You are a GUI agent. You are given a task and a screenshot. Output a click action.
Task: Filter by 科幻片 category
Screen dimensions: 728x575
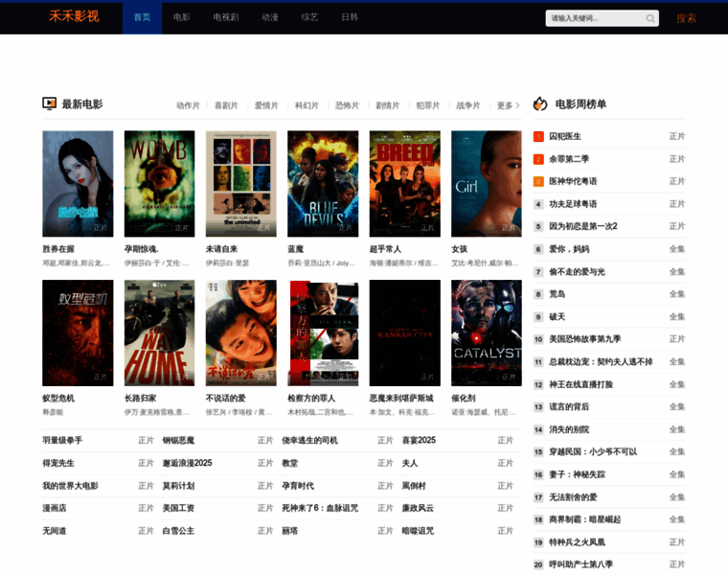coord(307,105)
